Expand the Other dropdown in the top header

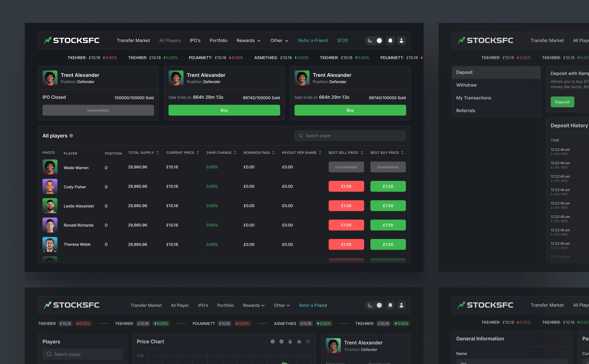279,40
